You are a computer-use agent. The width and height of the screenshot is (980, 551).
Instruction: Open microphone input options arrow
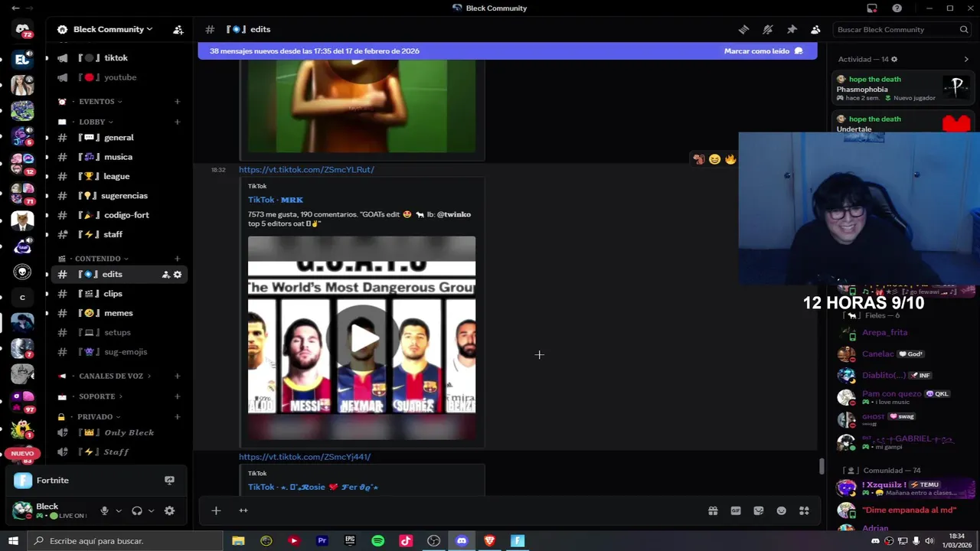pos(118,510)
